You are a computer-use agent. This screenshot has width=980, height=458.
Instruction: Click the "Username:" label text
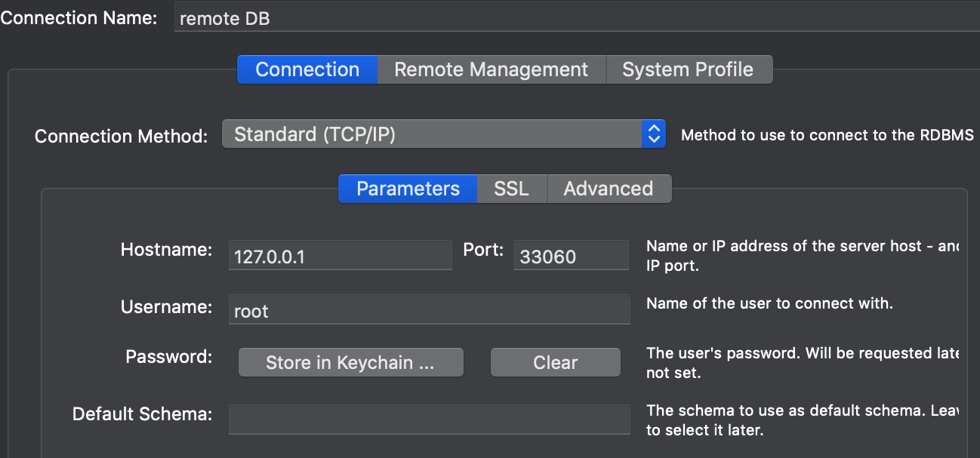[166, 307]
